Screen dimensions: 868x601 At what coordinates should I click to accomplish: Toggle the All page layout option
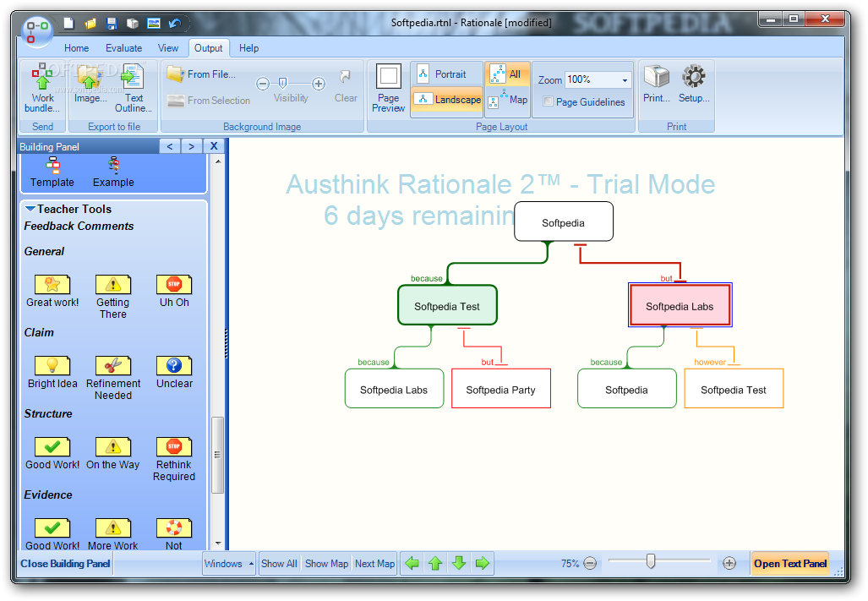[507, 74]
